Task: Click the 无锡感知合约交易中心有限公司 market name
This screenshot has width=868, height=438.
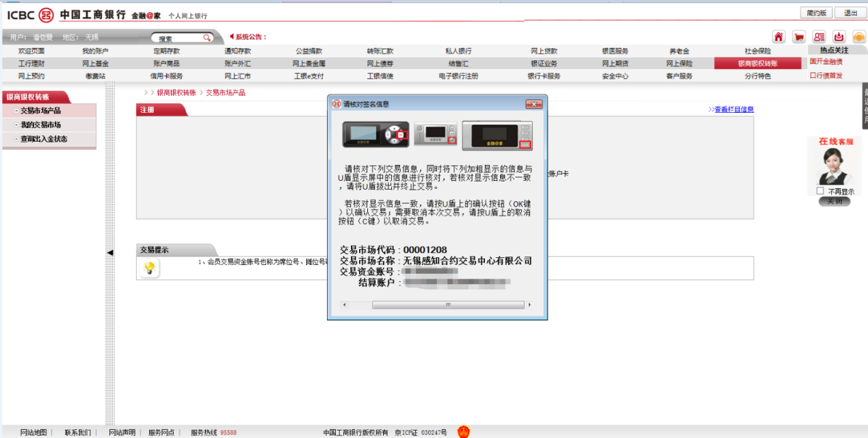Action: pyautogui.click(x=467, y=261)
